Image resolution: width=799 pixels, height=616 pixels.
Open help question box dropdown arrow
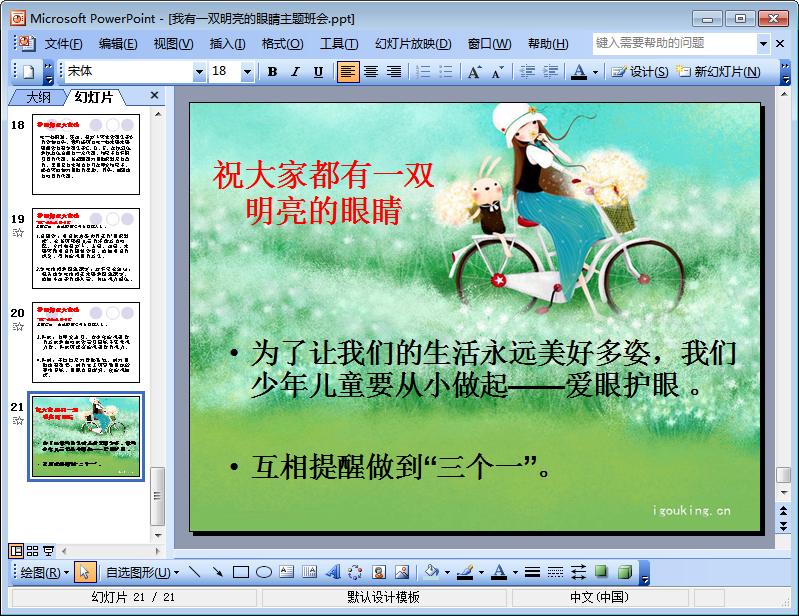tap(763, 44)
